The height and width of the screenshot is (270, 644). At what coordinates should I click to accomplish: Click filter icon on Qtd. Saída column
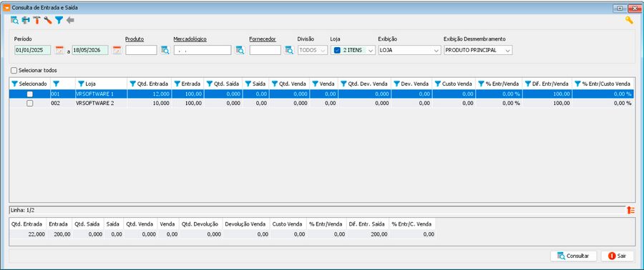tap(210, 84)
